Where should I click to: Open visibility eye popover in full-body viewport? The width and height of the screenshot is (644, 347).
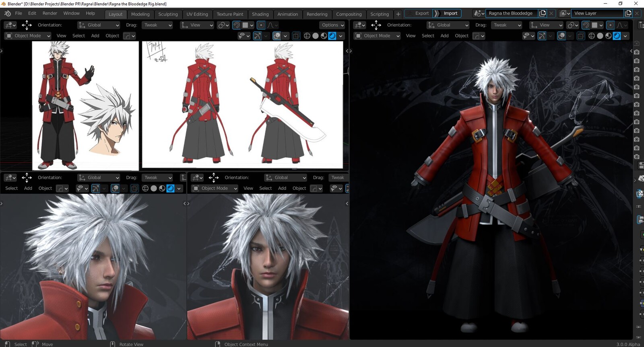tap(528, 36)
